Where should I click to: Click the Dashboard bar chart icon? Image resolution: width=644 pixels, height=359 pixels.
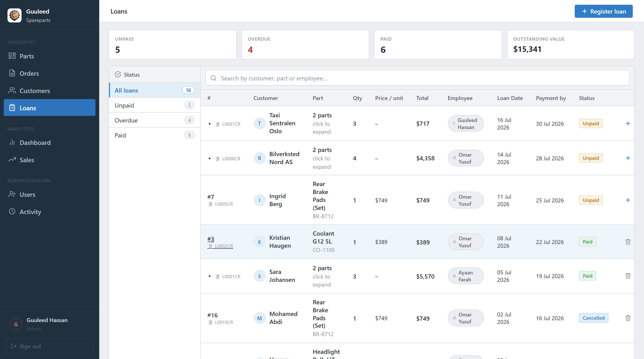(12, 142)
